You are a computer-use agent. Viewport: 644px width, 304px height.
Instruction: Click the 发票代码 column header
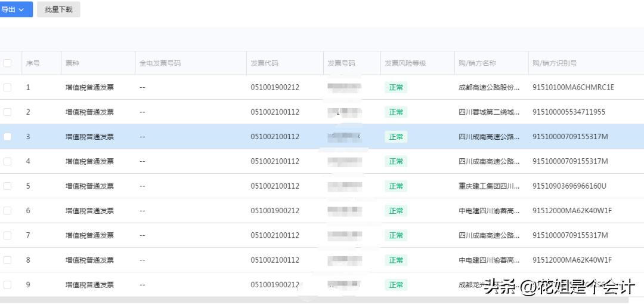click(264, 63)
